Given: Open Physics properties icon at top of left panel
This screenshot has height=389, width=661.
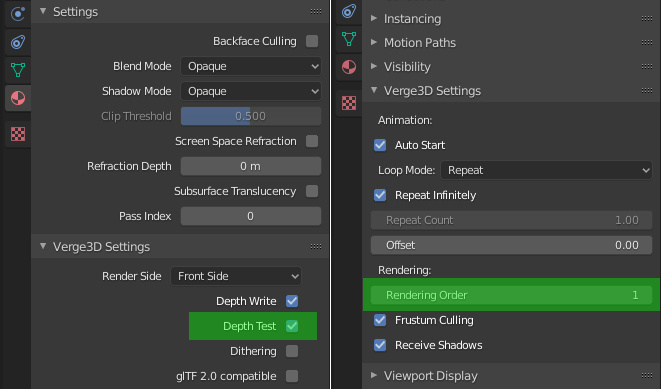Looking at the screenshot, I should pos(18,14).
